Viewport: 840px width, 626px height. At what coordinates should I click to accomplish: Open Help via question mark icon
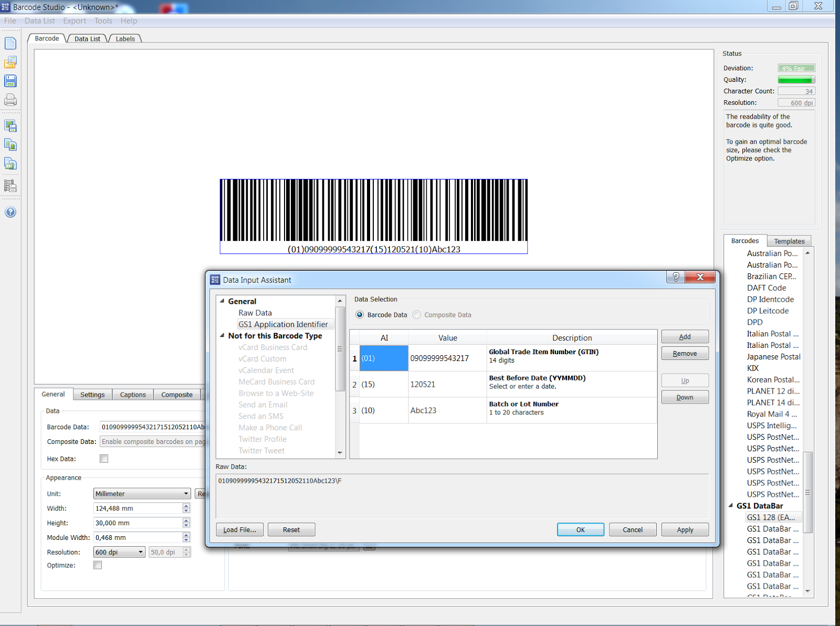point(10,212)
